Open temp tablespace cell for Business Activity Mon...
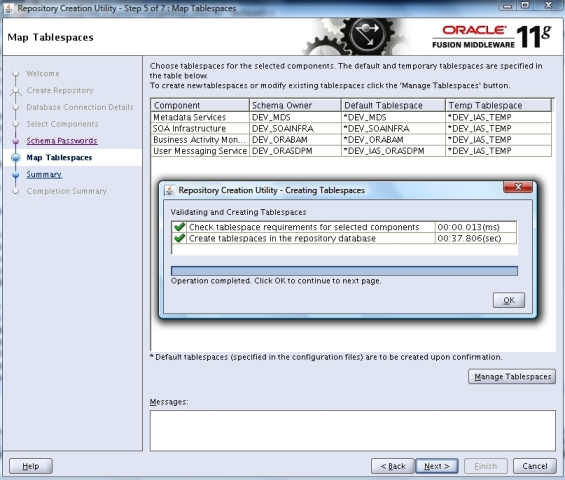 498,139
